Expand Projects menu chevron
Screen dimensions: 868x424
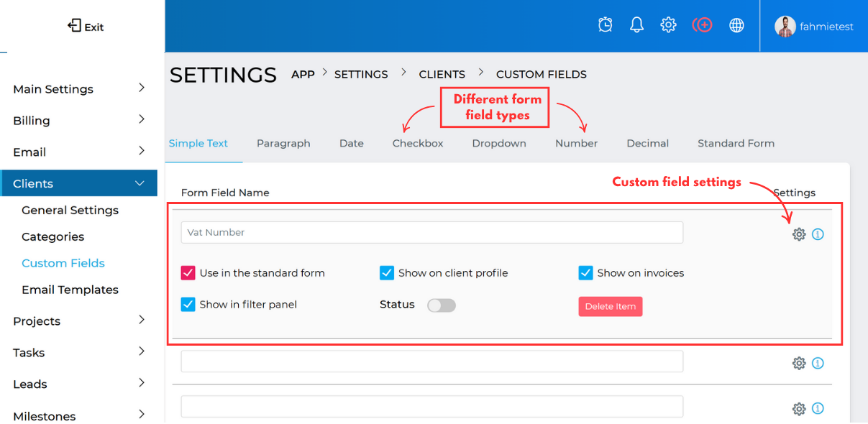click(x=142, y=320)
